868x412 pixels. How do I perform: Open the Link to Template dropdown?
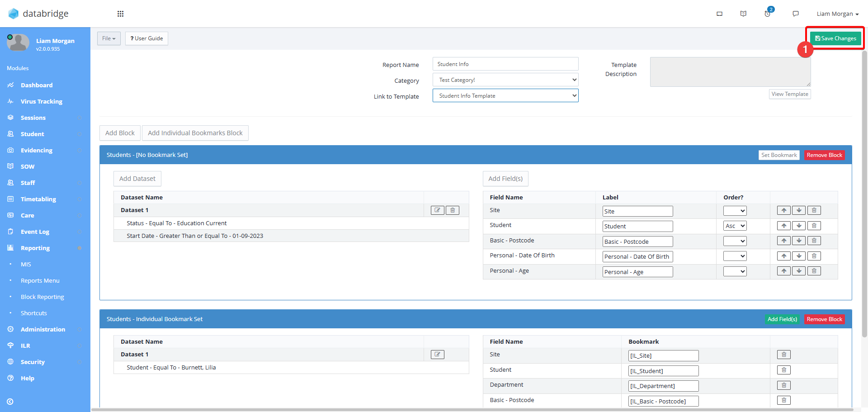[x=505, y=96]
